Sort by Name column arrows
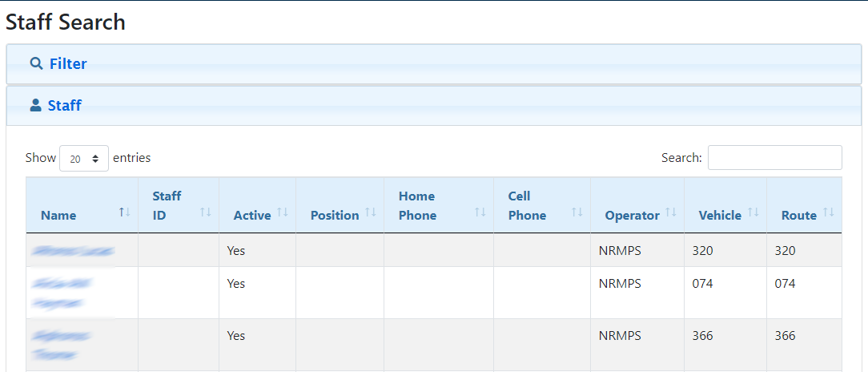This screenshot has width=868, height=372. pos(124,212)
